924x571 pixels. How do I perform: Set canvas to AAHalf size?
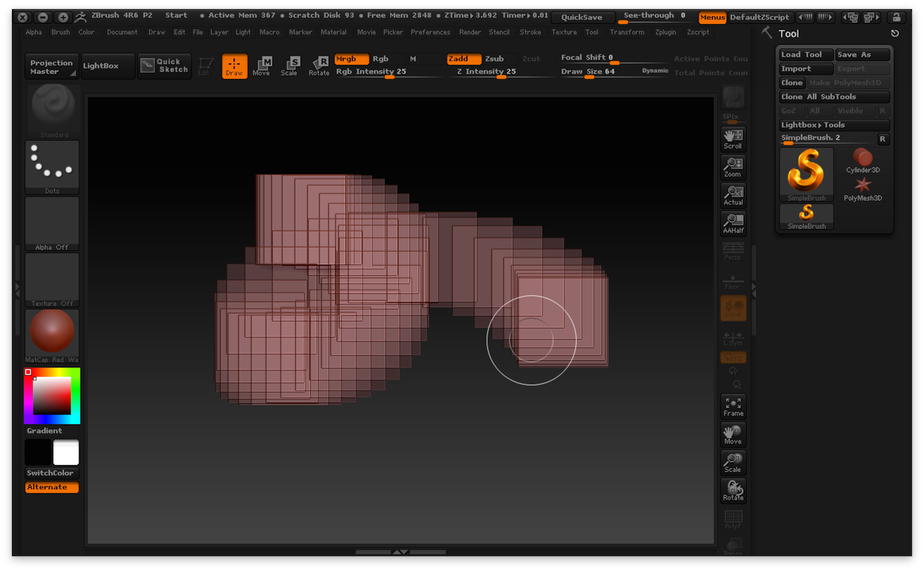(733, 223)
